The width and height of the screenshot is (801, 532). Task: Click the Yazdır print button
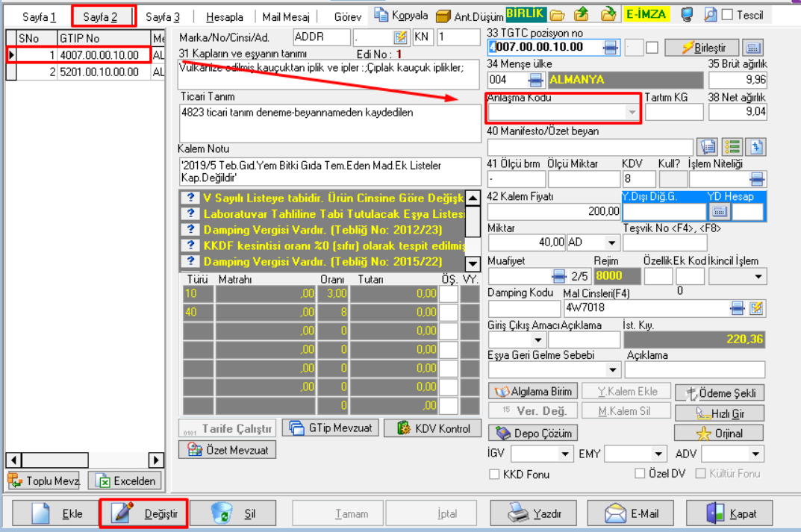pos(533,513)
